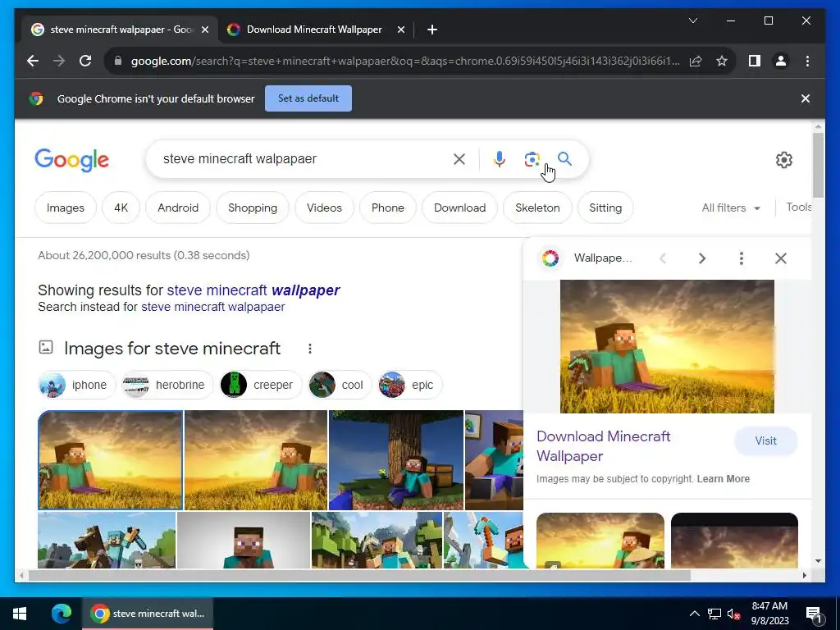Select the herobrine image suggestion chip
Screen dimensions: 840x630
click(167, 385)
